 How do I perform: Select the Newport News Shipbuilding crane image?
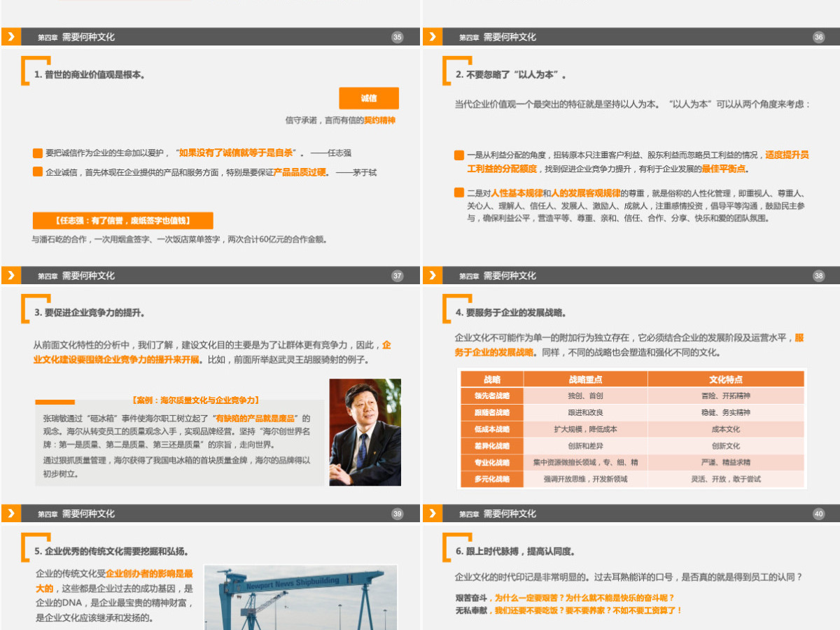[301, 597]
